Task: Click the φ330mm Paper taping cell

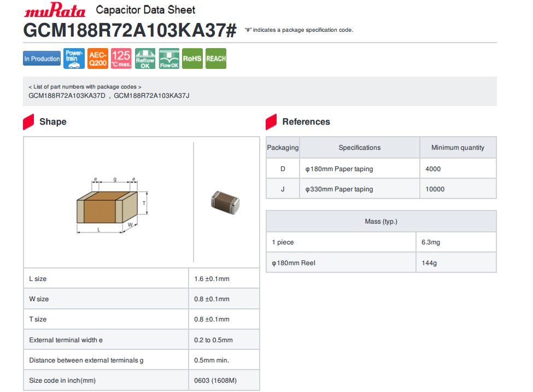Action: [x=360, y=189]
